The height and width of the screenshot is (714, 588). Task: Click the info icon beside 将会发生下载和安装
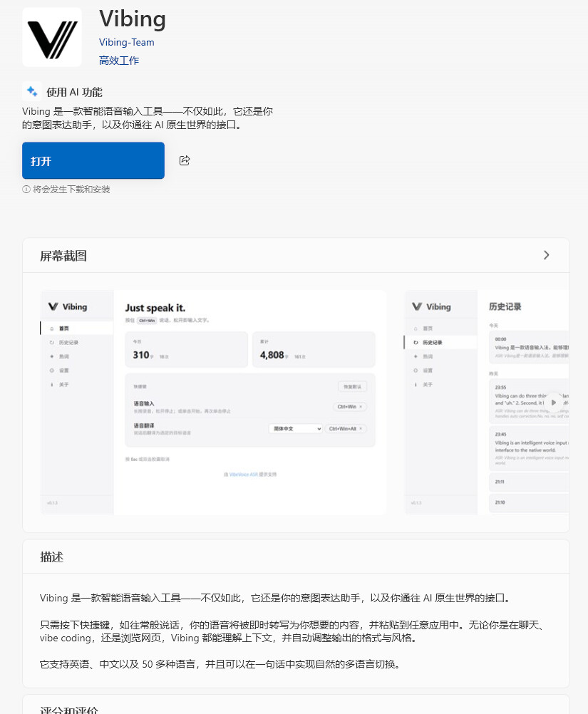coord(26,190)
